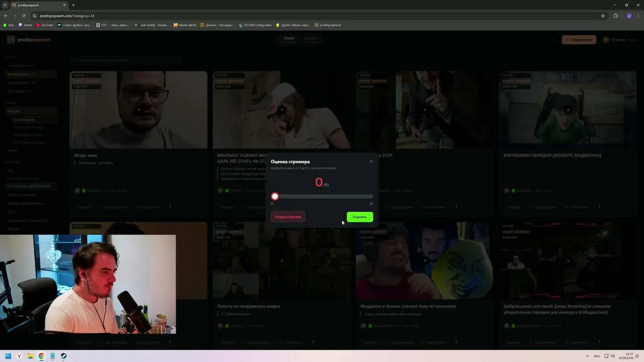644x362 pixels.
Task: Open Steam from the taskbar
Action: [64, 356]
